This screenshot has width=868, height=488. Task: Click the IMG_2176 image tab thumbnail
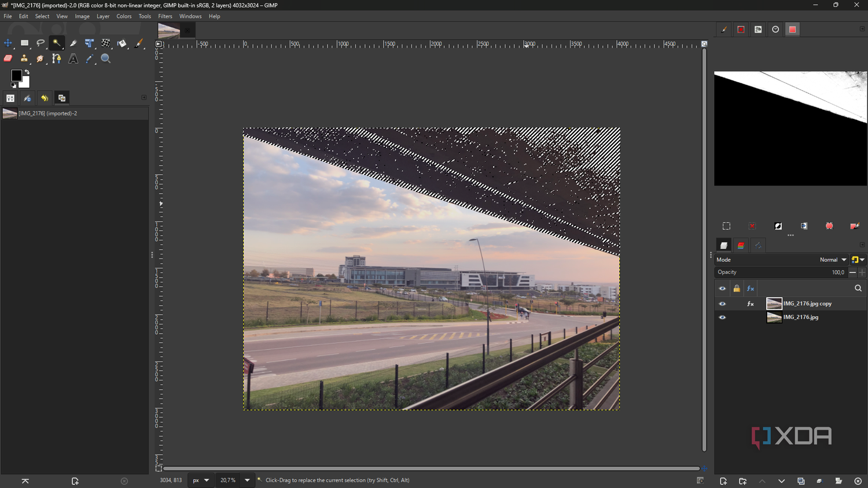tap(168, 30)
